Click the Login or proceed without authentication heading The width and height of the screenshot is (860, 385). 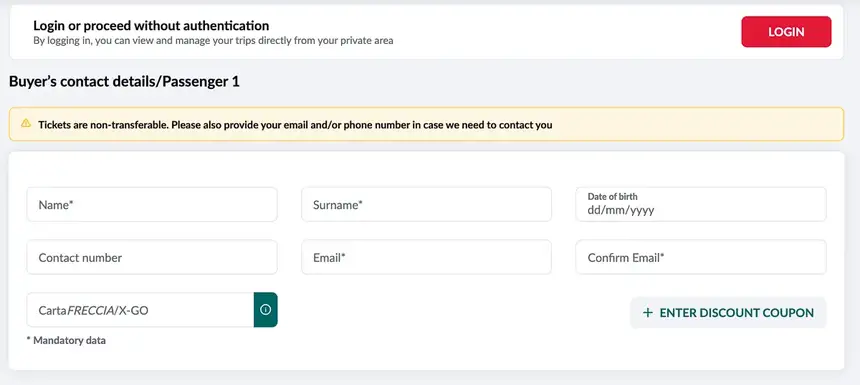click(151, 25)
